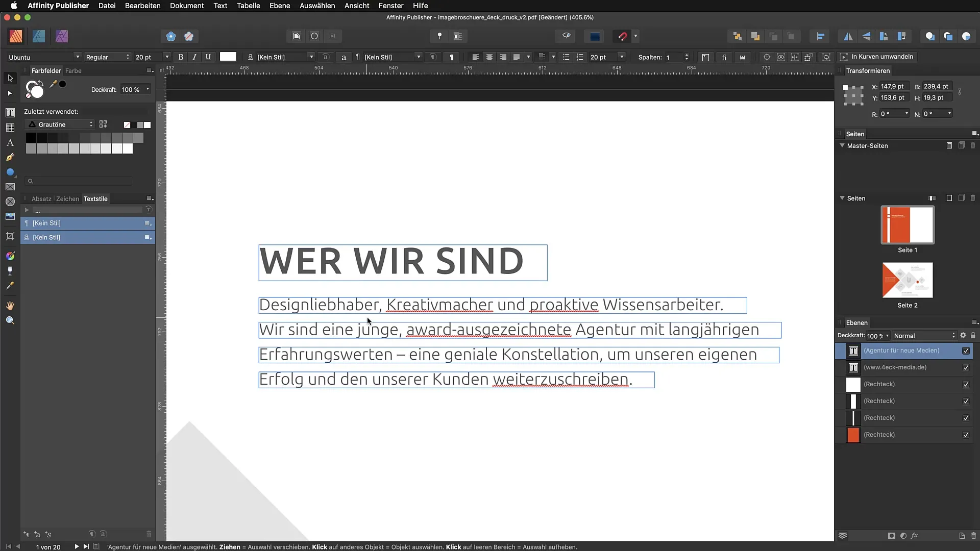The height and width of the screenshot is (551, 980).
Task: Switch to Designer Persona icon
Action: [x=39, y=36]
